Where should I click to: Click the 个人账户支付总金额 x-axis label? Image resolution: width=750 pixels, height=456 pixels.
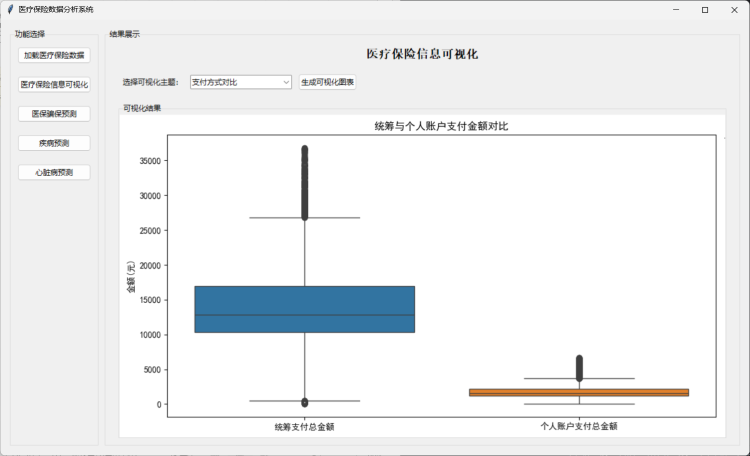pos(579,426)
